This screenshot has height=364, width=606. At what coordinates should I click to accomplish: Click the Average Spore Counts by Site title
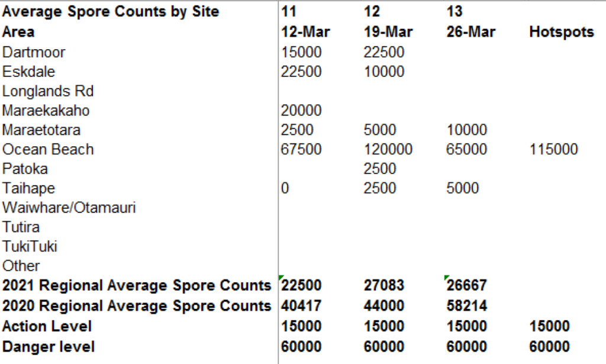pyautogui.click(x=111, y=11)
